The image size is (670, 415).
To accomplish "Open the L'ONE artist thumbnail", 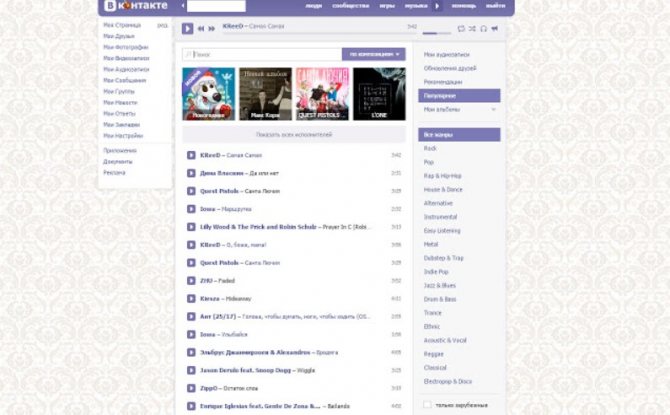I will [379, 94].
